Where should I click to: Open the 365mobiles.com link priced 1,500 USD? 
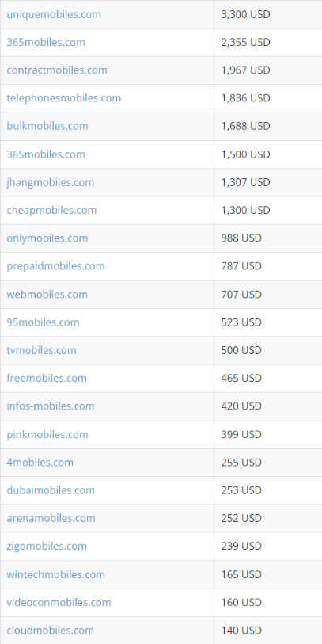pos(46,154)
